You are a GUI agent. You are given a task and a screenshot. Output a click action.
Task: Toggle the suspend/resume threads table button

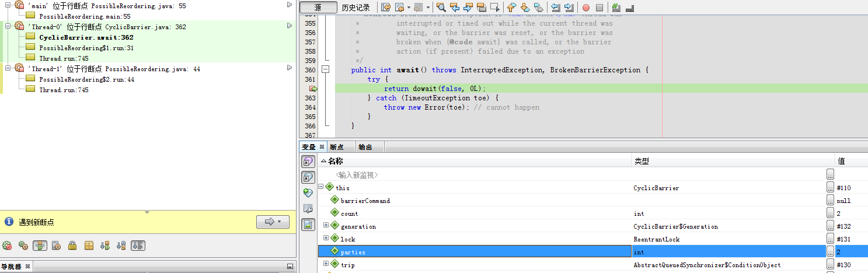pos(40,246)
